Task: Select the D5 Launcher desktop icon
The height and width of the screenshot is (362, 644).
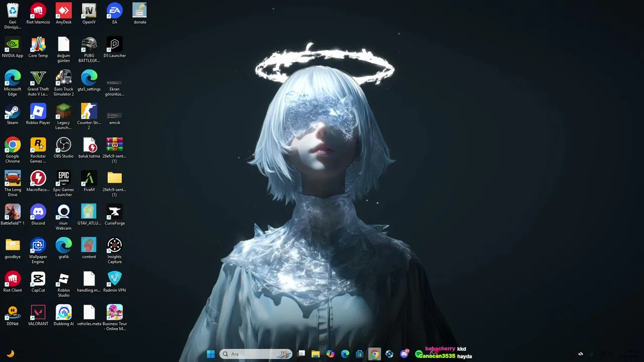Action: click(x=115, y=44)
